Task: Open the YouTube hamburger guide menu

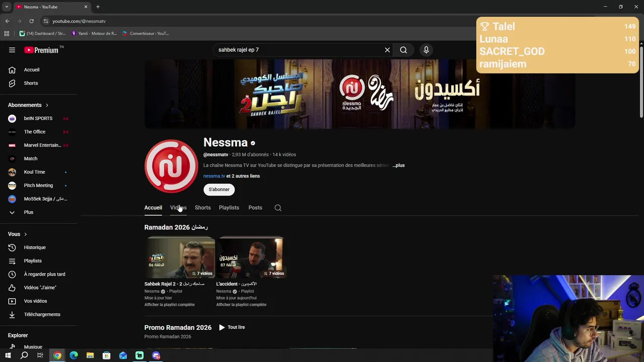Action: 12,50
